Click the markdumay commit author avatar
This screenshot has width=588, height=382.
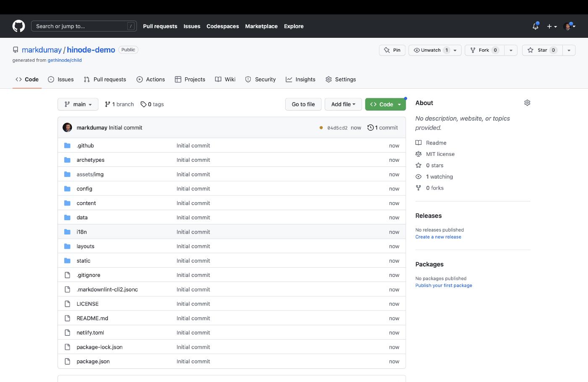[x=67, y=127]
